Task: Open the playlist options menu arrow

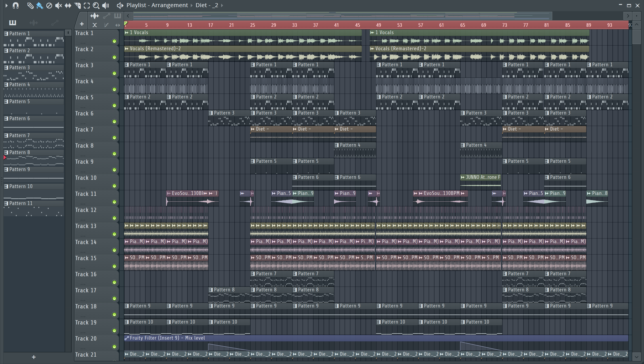Action: click(x=6, y=5)
